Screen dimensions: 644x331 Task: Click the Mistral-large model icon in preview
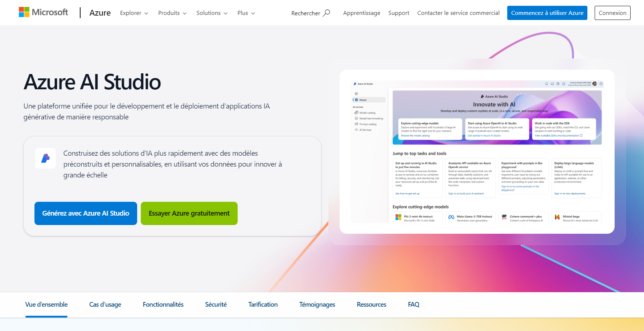[557, 217]
